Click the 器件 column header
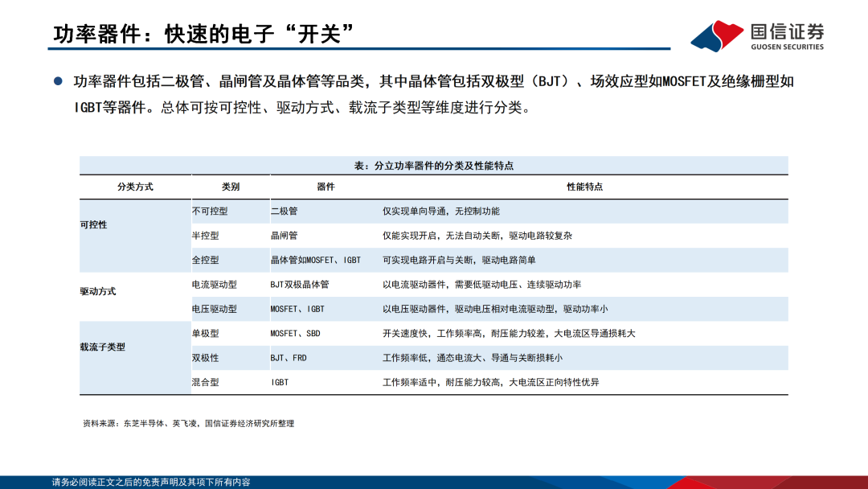The height and width of the screenshot is (489, 868). pyautogui.click(x=325, y=187)
